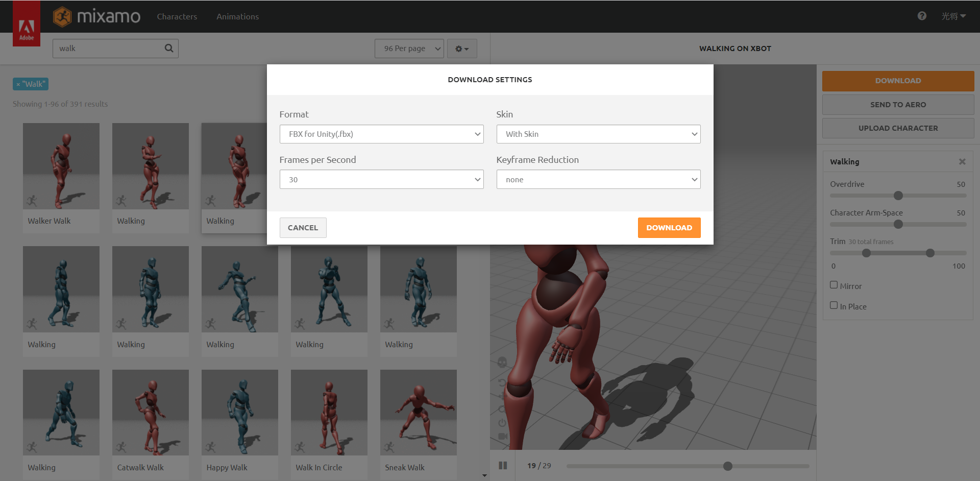
Task: Open the 96 Per page dropdown
Action: 409,48
